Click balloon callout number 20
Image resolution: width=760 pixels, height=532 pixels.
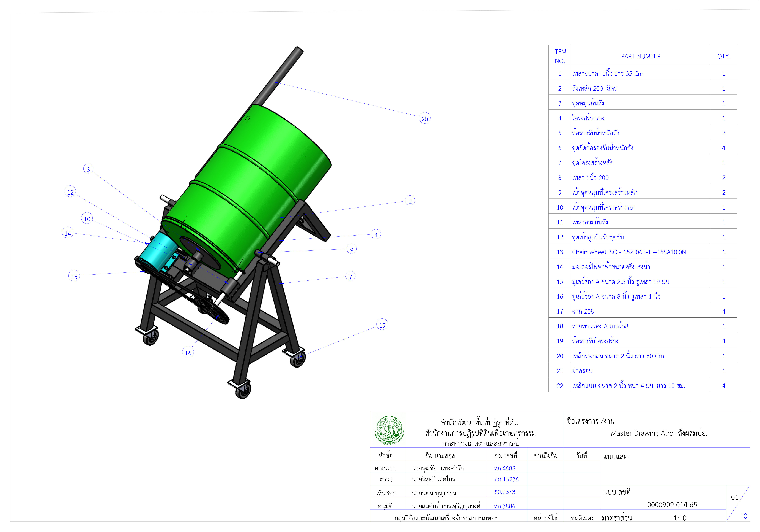(425, 118)
